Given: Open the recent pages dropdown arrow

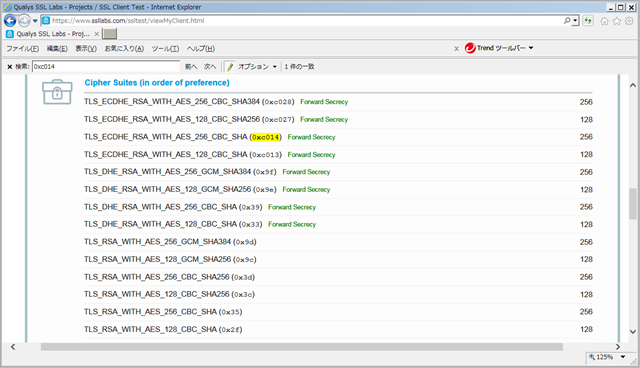Looking at the screenshot, I should click(x=35, y=21).
